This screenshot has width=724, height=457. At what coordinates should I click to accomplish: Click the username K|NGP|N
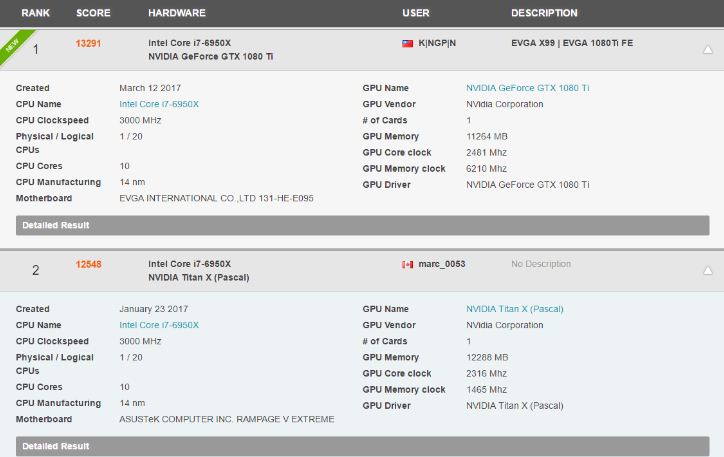pyautogui.click(x=437, y=43)
